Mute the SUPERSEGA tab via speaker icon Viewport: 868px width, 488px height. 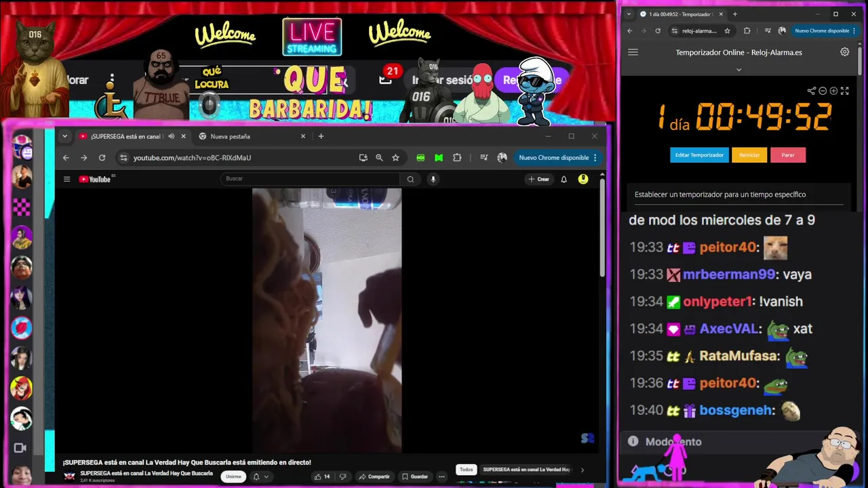tap(171, 136)
